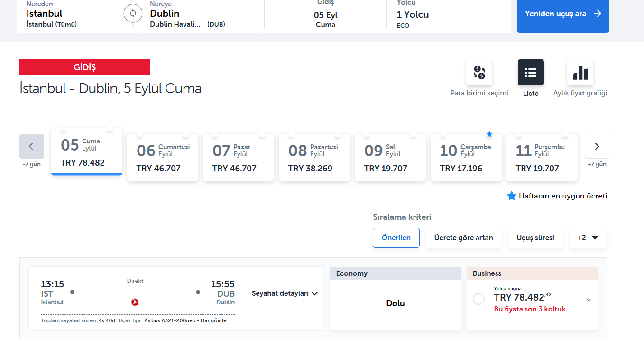The width and height of the screenshot is (644, 339).
Task: Go to next 7 days with right arrow
Action: coord(597,146)
